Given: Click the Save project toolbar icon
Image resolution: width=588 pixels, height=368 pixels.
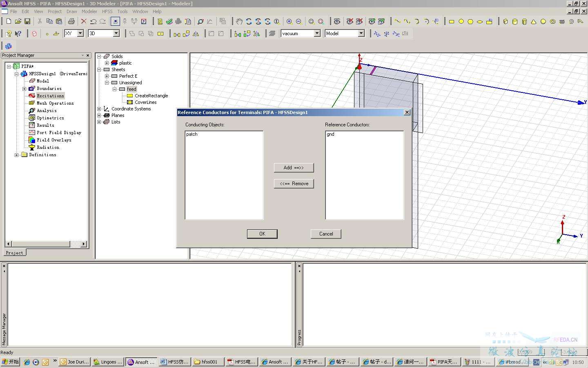Looking at the screenshot, I should pos(27,21).
